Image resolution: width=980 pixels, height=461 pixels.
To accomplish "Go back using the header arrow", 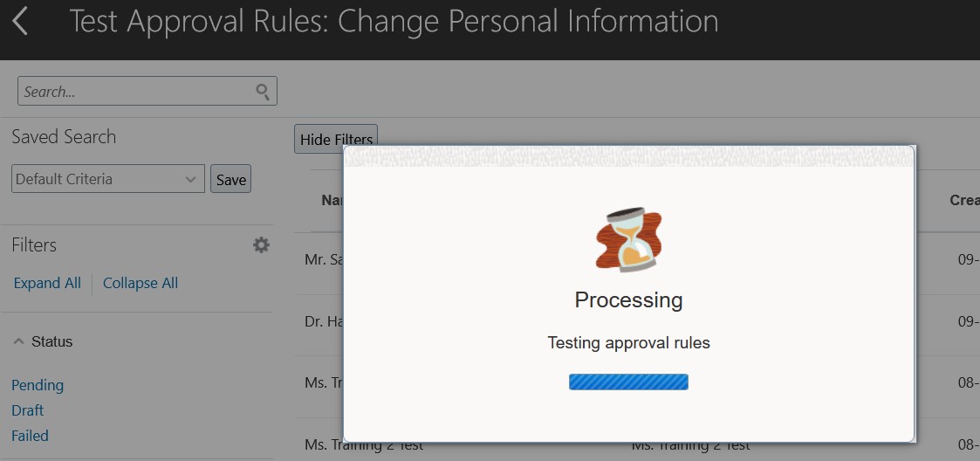I will click(x=20, y=21).
